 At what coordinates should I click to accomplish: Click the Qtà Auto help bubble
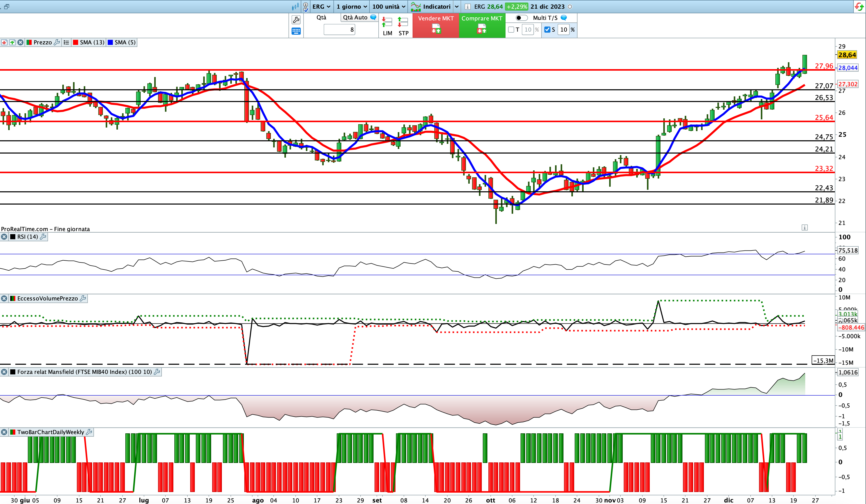[x=373, y=17]
